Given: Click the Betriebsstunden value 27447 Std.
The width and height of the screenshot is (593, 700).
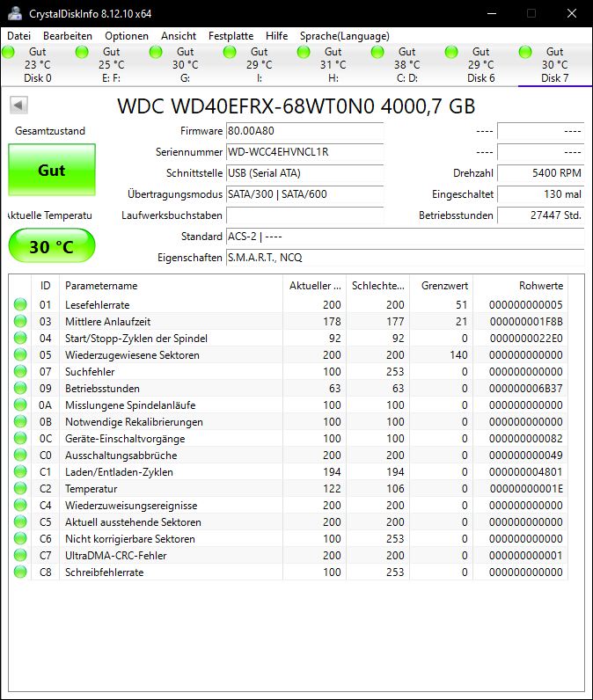Looking at the screenshot, I should tap(541, 215).
